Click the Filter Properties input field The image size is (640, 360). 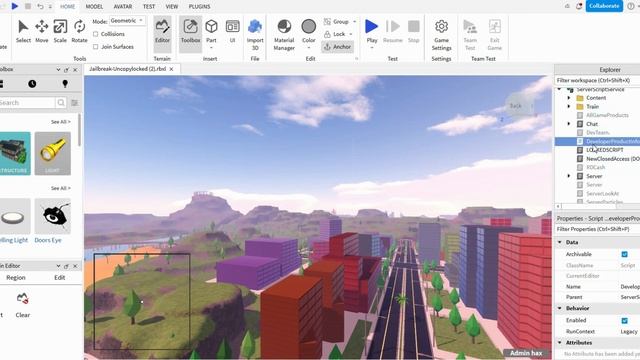tap(597, 229)
